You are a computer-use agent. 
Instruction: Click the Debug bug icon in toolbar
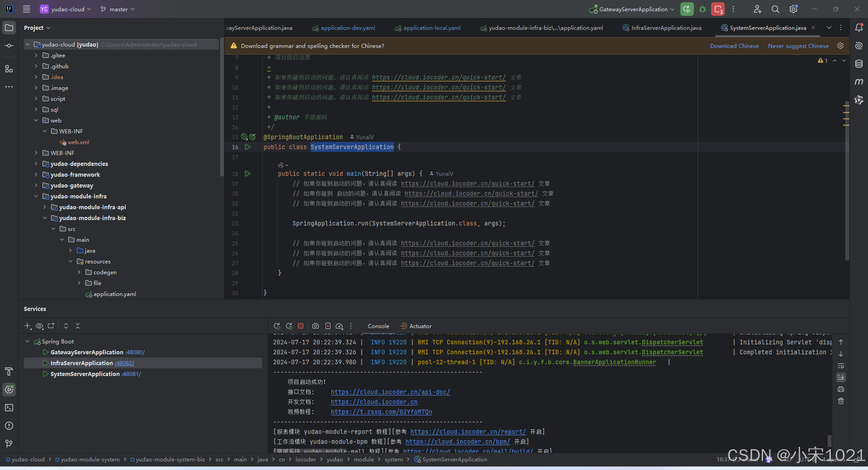point(703,9)
